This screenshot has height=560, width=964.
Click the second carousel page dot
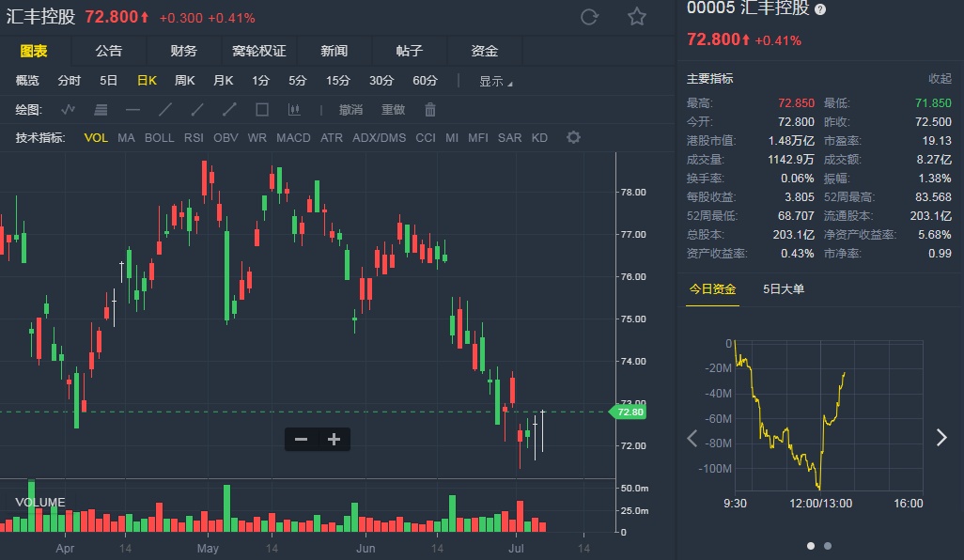click(x=828, y=546)
